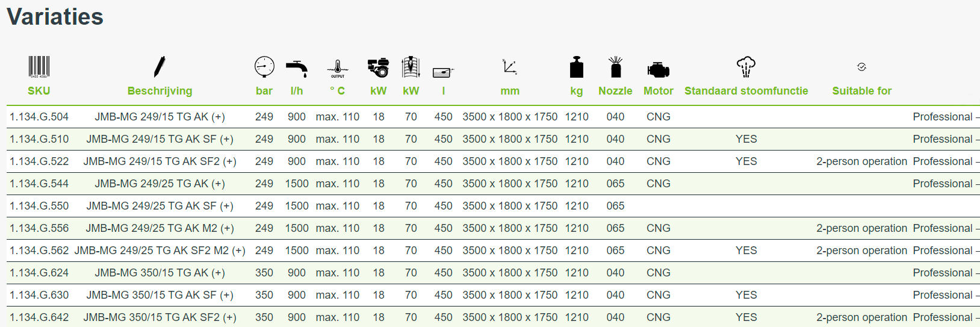Click the water tank volume icon
The width and height of the screenshot is (980, 327).
tap(444, 72)
